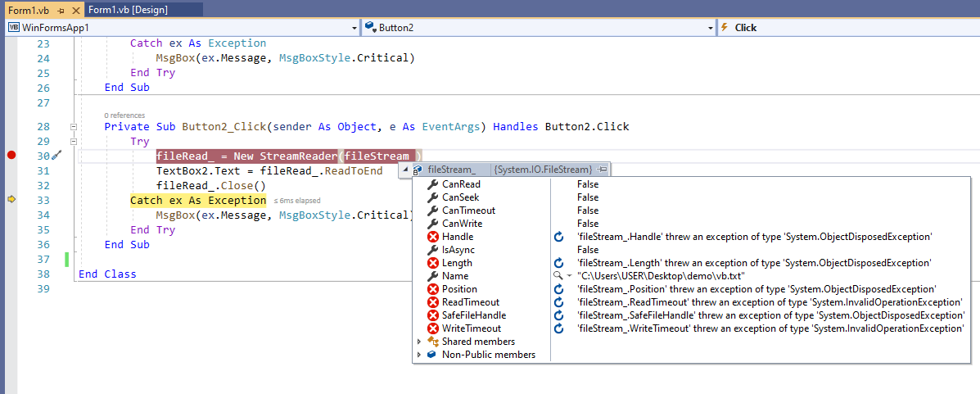Click the VB project icon beside WinFormsApp1
980x394 pixels.
coord(14,28)
